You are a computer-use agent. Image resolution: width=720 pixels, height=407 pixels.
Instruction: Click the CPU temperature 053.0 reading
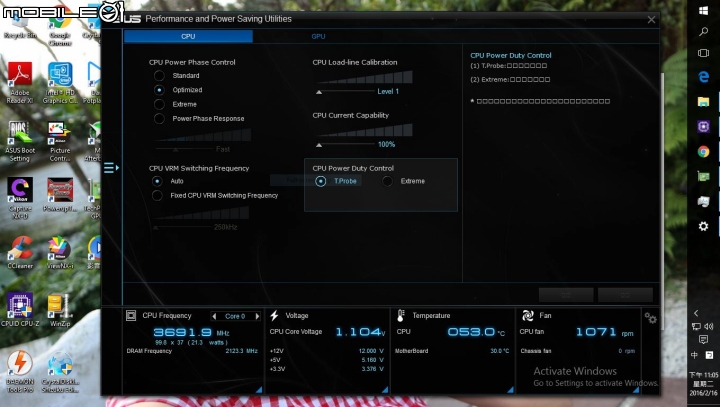471,332
